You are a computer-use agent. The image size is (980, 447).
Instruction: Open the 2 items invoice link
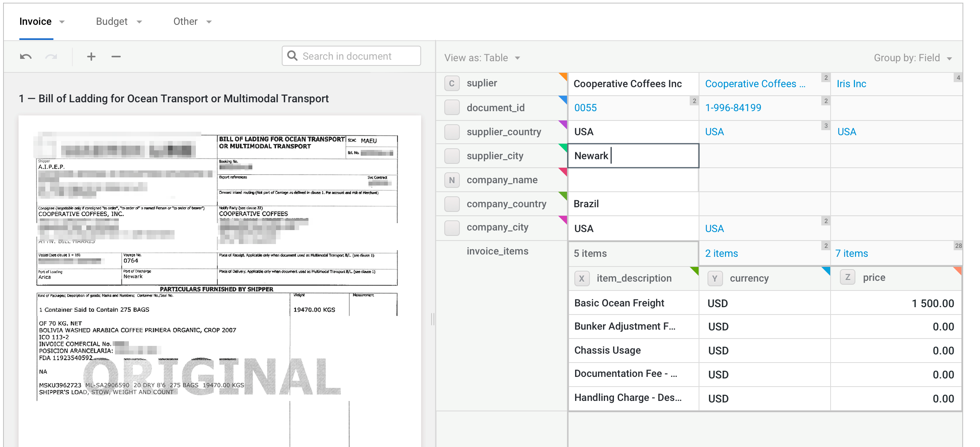point(721,253)
